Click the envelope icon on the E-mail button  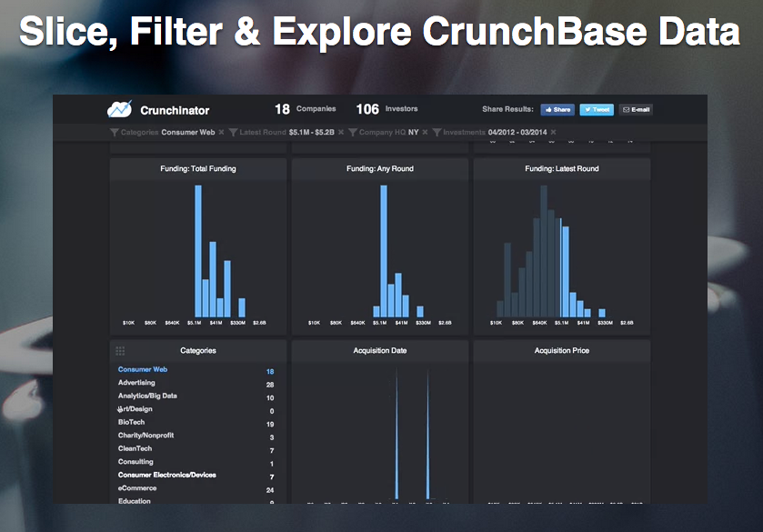pos(625,109)
